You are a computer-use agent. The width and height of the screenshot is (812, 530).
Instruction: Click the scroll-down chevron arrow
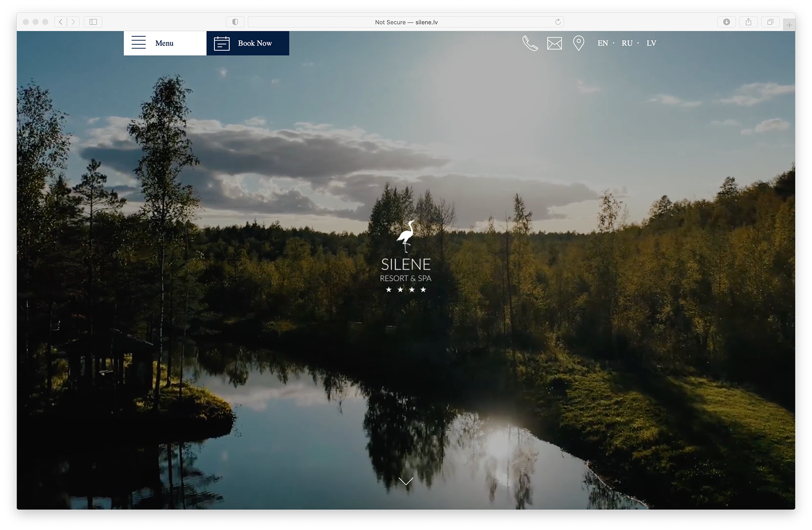coord(406,481)
